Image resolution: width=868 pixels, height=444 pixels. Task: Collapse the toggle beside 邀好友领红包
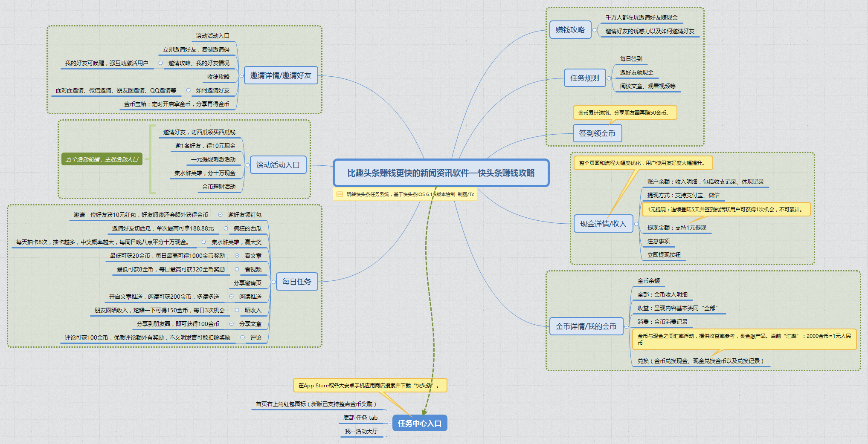(x=220, y=215)
